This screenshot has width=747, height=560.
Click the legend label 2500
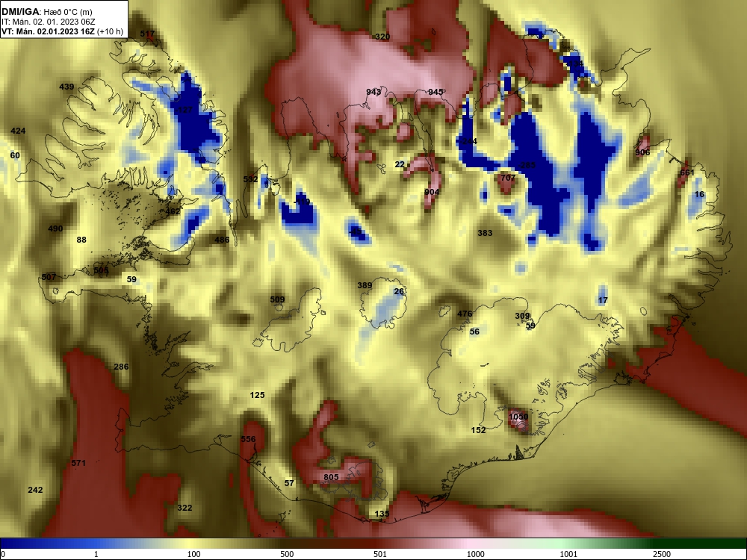pos(662,554)
